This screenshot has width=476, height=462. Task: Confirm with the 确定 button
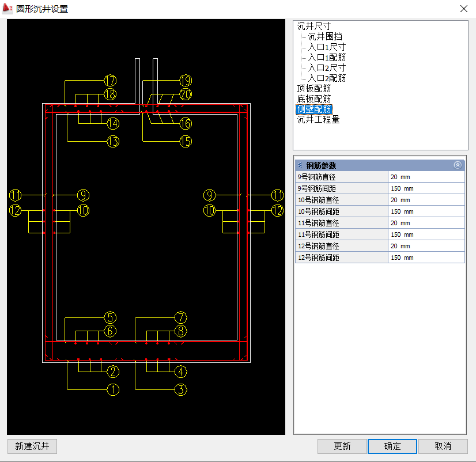392,446
